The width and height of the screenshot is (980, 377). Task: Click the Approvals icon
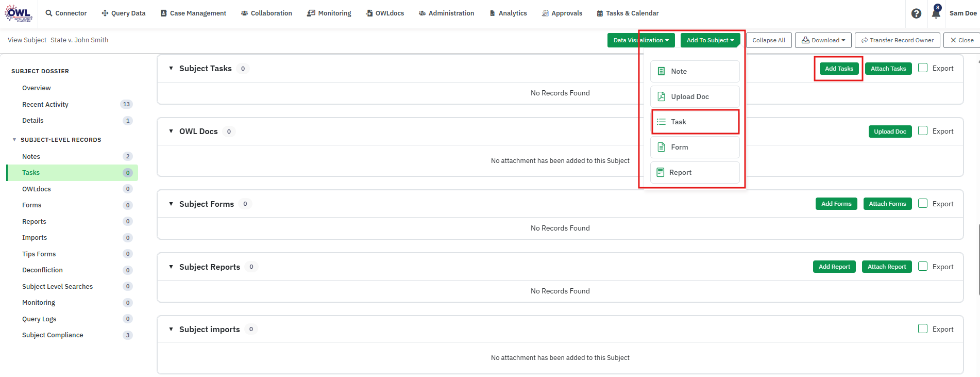(545, 13)
